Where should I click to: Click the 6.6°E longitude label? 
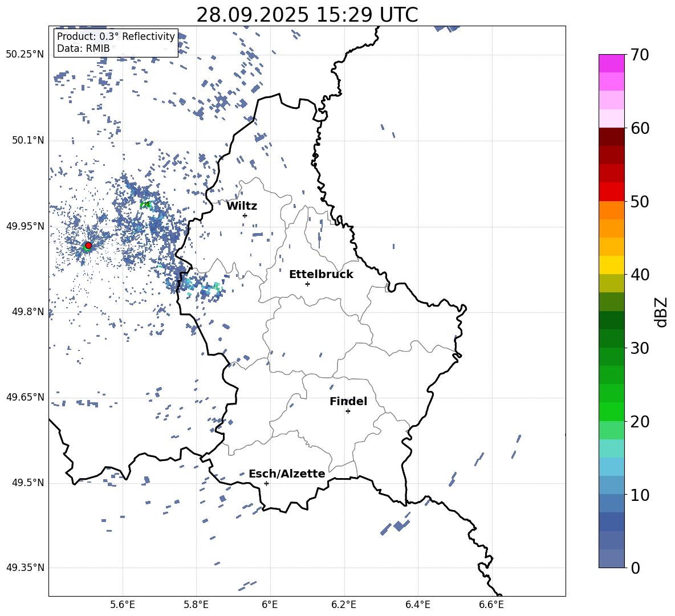click(491, 605)
